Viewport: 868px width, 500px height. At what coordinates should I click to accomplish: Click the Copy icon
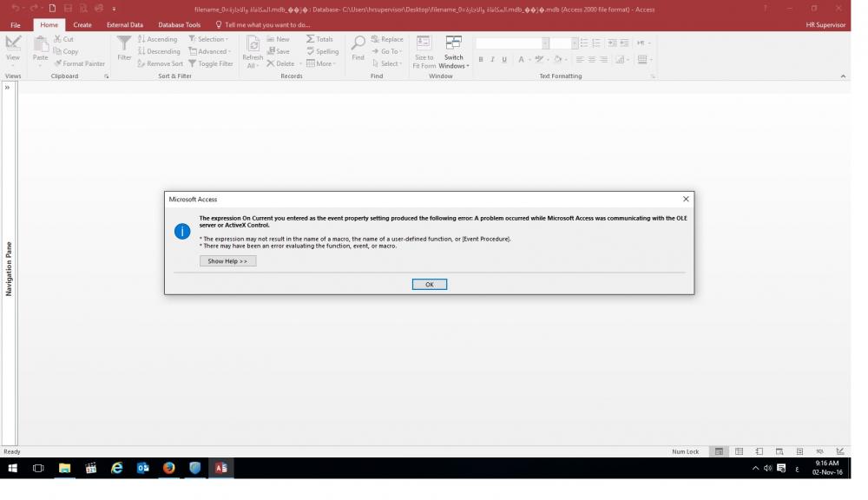point(57,51)
